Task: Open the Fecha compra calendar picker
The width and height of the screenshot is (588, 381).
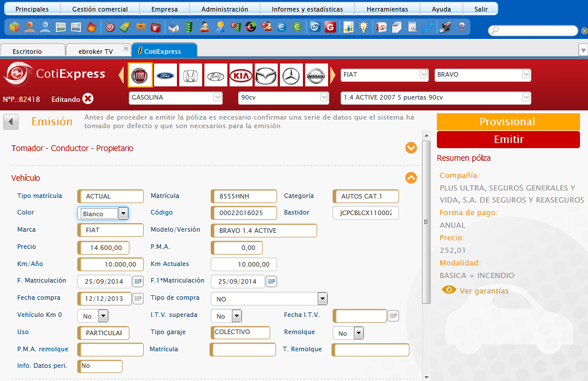Action: tap(138, 298)
